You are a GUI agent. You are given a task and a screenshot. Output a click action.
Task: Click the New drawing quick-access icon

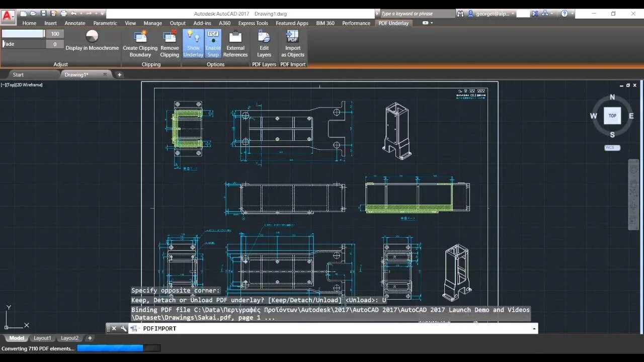[24, 14]
